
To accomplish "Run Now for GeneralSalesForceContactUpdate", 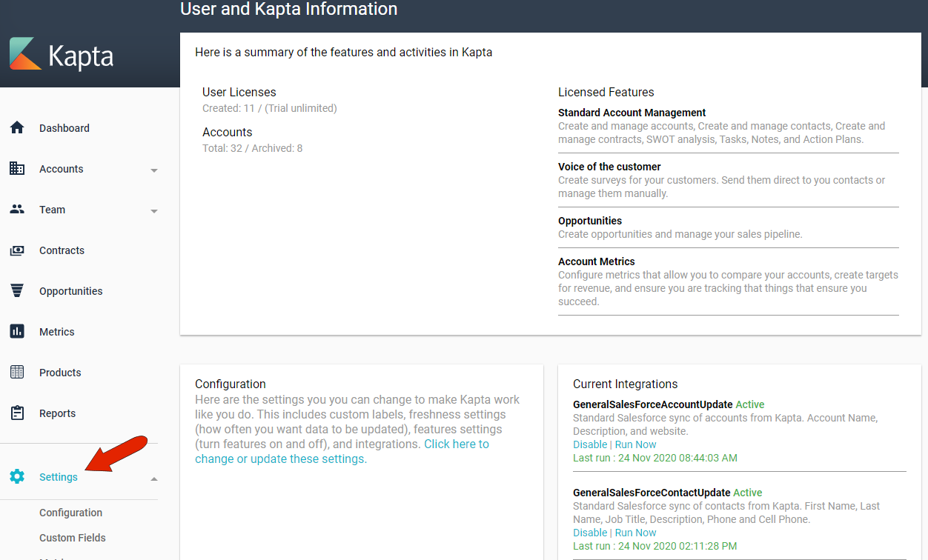I will point(635,532).
